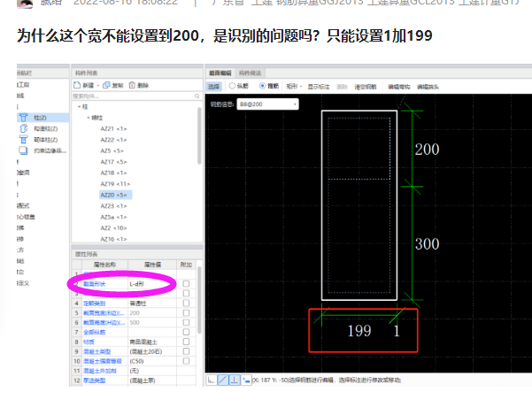532x415 pixels.
Task: Select AZ5a <1> in the component list
Action: click(113, 217)
